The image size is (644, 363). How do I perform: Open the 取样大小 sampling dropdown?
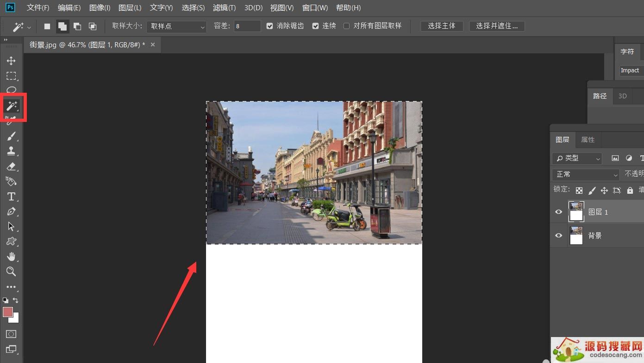coord(176,26)
